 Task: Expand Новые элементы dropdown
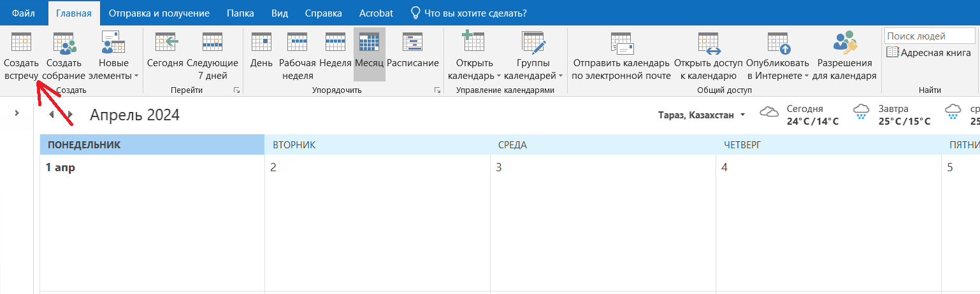pyautogui.click(x=118, y=69)
